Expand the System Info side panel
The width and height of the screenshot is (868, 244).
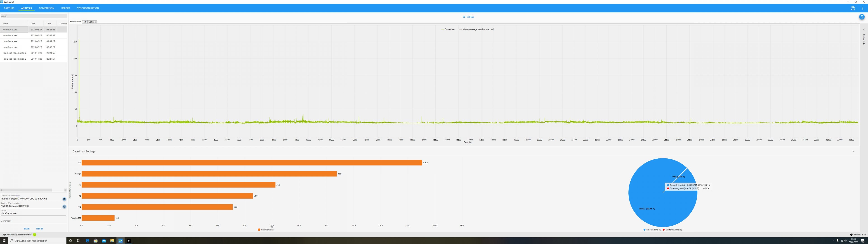click(x=864, y=30)
